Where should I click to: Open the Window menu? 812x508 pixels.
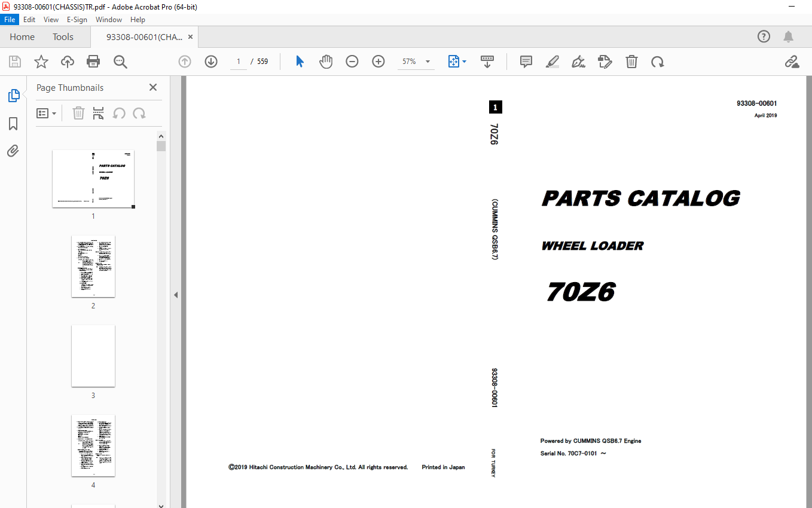[109, 19]
